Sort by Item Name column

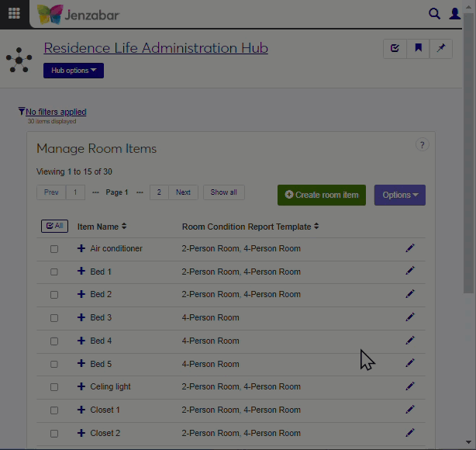click(102, 227)
